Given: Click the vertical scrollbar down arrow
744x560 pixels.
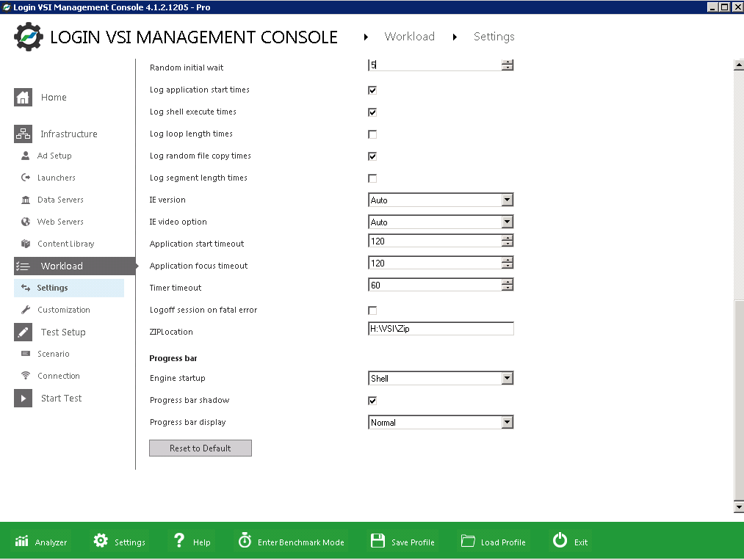Looking at the screenshot, I should [x=739, y=507].
